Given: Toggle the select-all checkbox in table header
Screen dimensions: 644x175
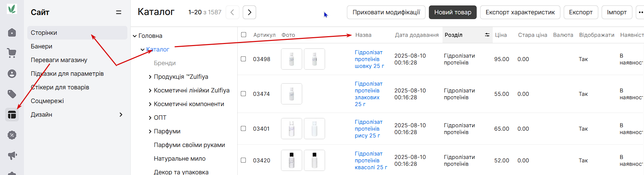Looking at the screenshot, I should tap(243, 34).
